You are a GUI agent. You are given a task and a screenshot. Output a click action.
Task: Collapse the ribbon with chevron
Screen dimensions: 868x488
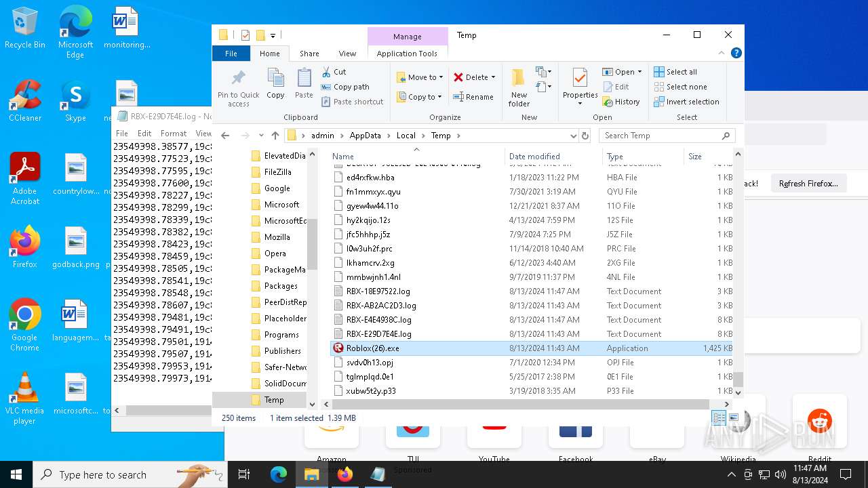722,53
